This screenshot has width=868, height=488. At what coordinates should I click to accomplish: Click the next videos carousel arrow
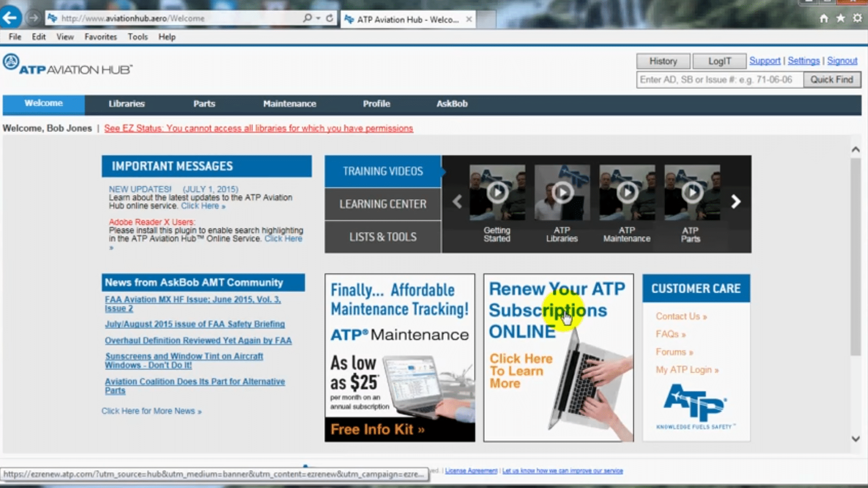point(735,201)
